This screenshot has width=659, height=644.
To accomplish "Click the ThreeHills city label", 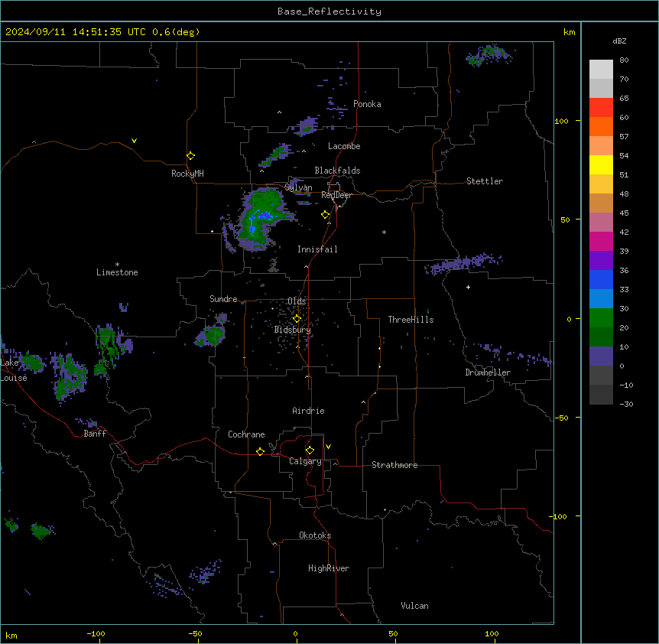I will coord(411,320).
